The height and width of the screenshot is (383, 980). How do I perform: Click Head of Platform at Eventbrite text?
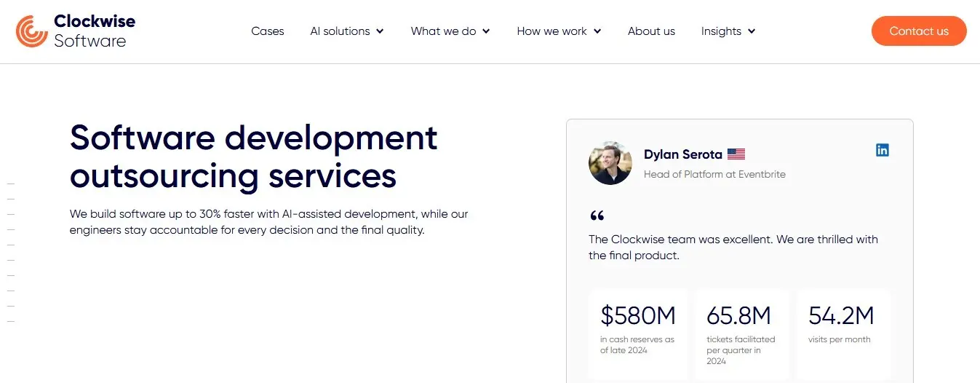[x=714, y=175]
